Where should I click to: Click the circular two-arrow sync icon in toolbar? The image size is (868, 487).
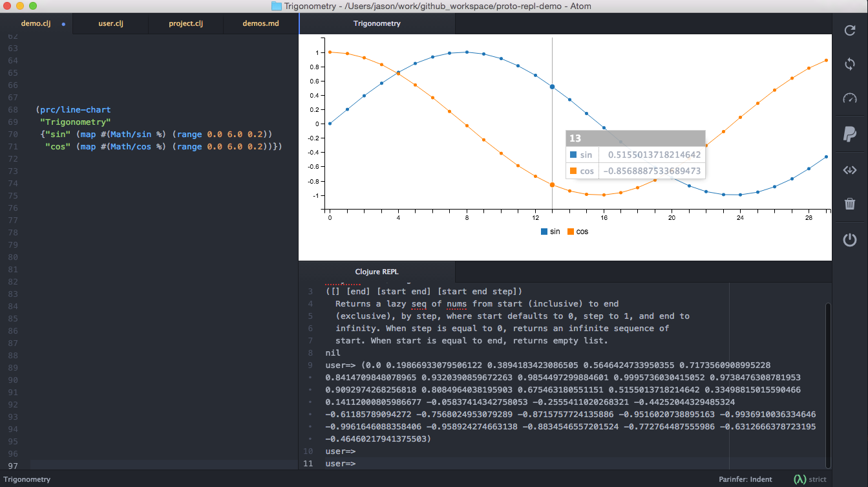point(850,64)
